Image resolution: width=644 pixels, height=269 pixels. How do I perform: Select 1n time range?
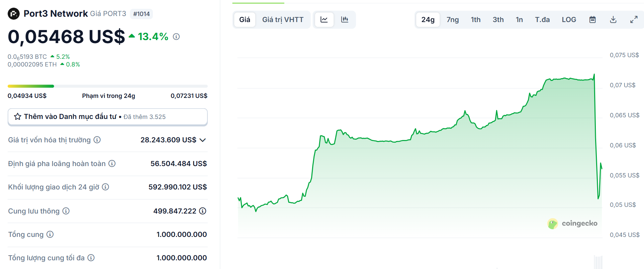519,19
